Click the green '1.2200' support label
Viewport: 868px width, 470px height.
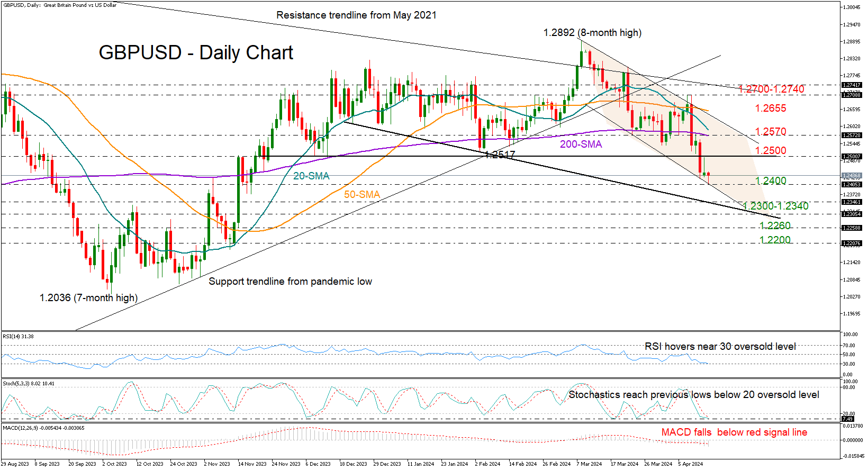(x=775, y=240)
